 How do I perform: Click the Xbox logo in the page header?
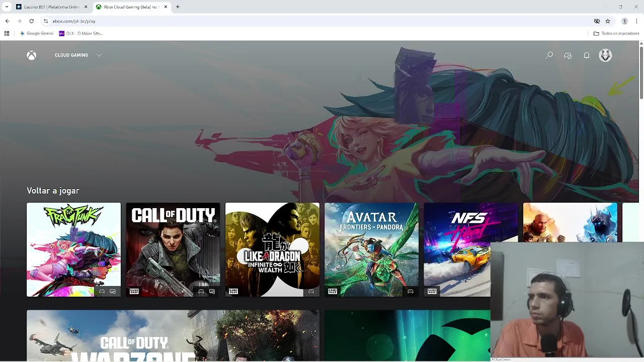coord(31,55)
